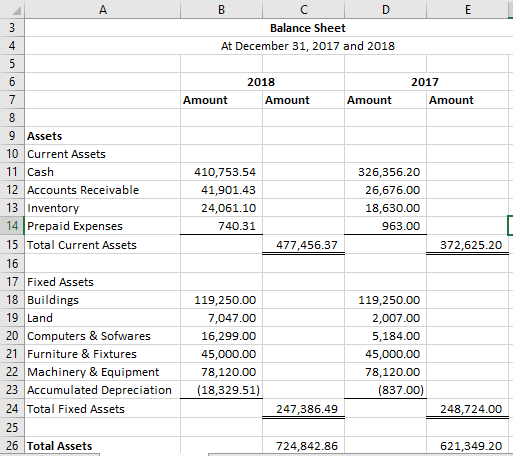Click the select-all corner triangle
Image resolution: width=513 pixels, height=456 pixels.
[16, 11]
